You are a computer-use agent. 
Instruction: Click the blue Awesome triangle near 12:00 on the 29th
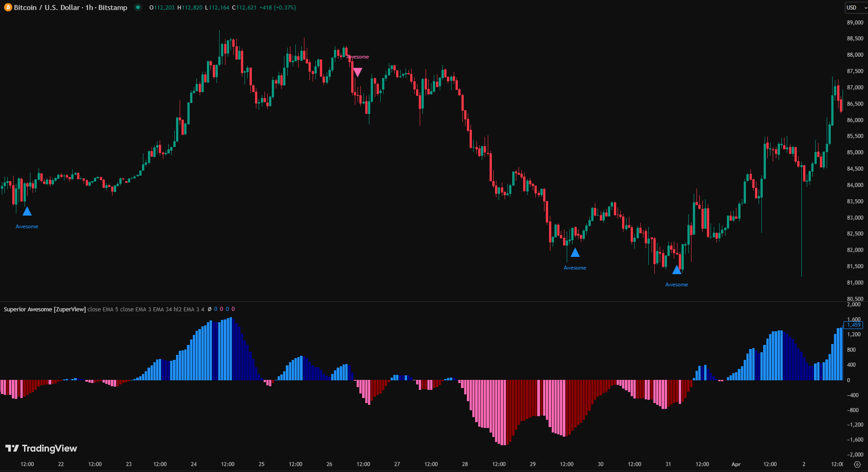tap(575, 253)
